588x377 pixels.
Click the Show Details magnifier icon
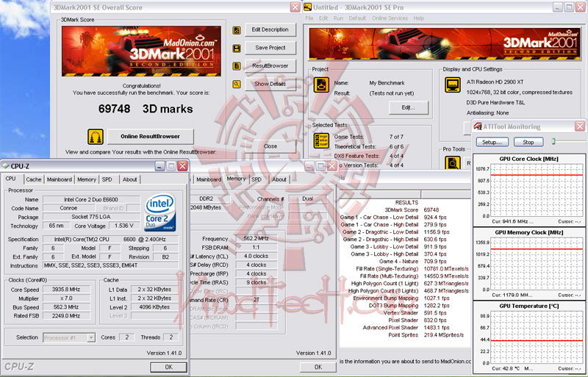(x=237, y=84)
